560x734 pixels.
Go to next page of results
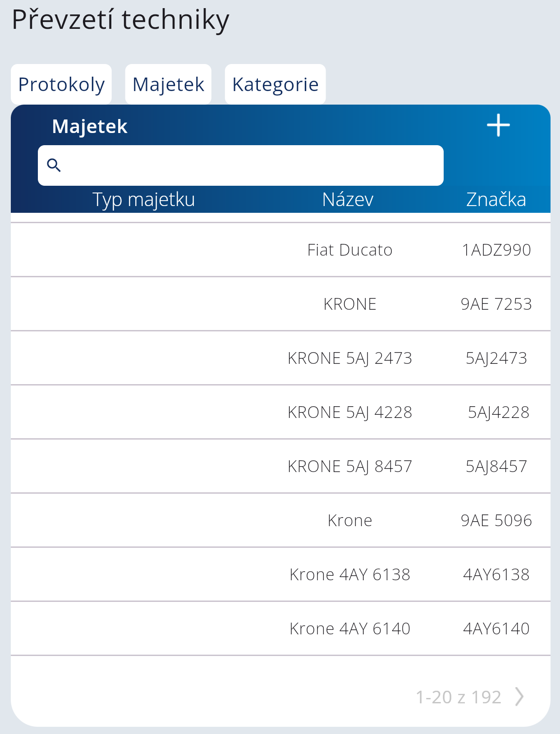pos(520,697)
